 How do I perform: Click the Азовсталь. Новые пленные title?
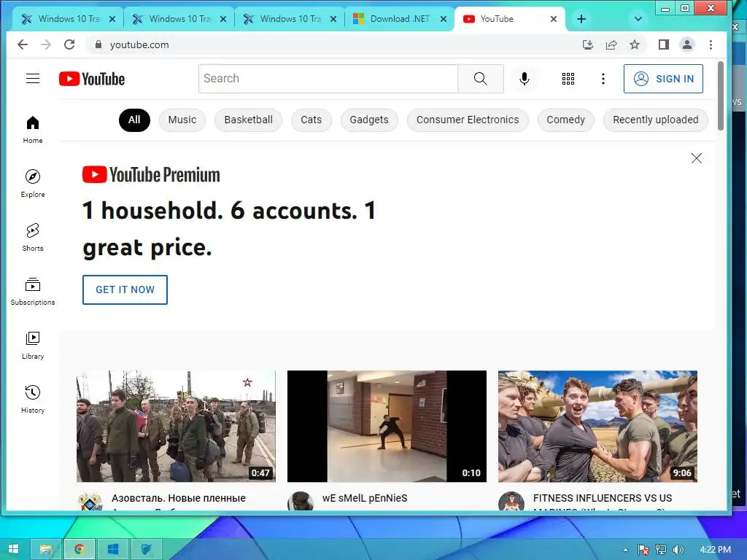[x=179, y=498]
